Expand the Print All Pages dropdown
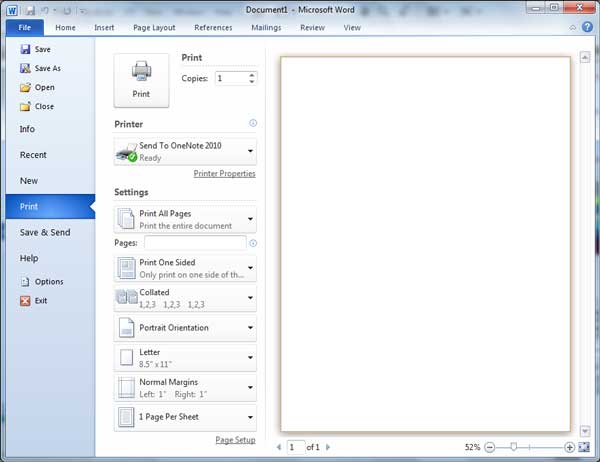Image resolution: width=600 pixels, height=462 pixels. (x=185, y=219)
